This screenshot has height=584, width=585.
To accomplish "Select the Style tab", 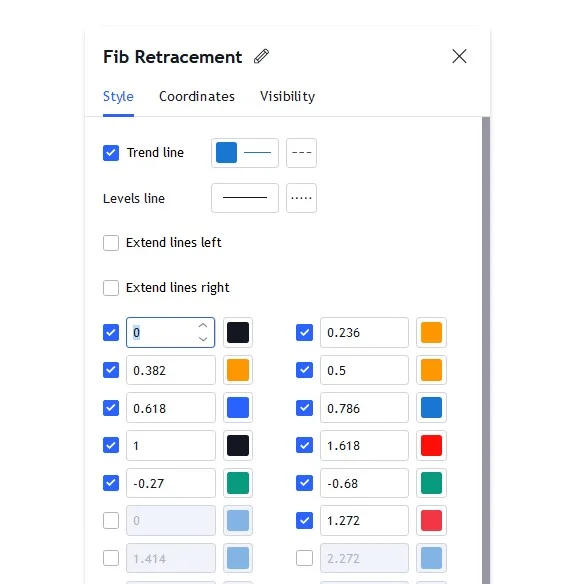I will [x=118, y=97].
